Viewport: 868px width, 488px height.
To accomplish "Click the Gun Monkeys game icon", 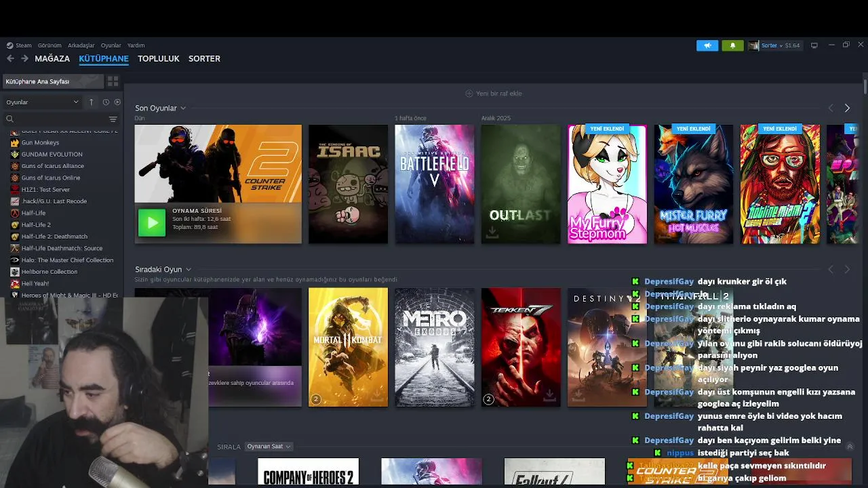I will tap(15, 142).
